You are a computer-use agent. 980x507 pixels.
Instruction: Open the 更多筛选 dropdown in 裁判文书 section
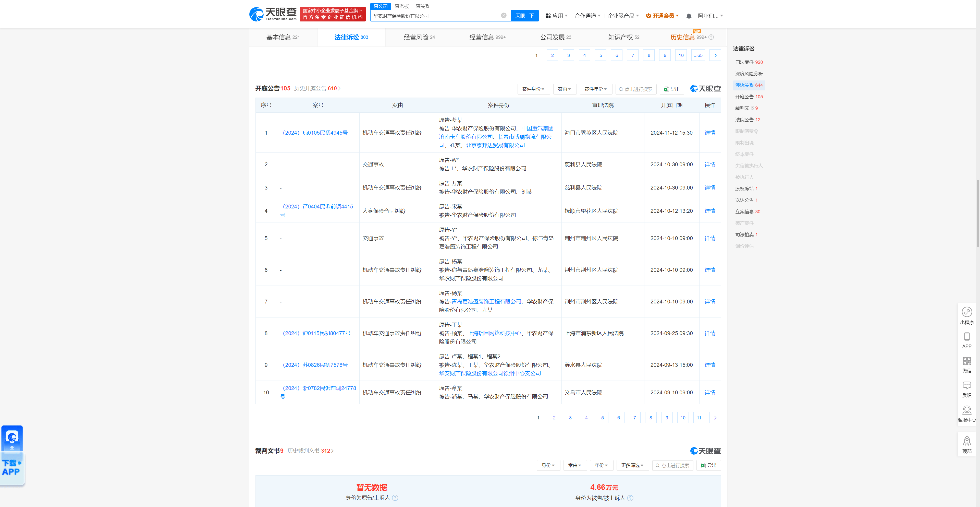pyautogui.click(x=632, y=465)
